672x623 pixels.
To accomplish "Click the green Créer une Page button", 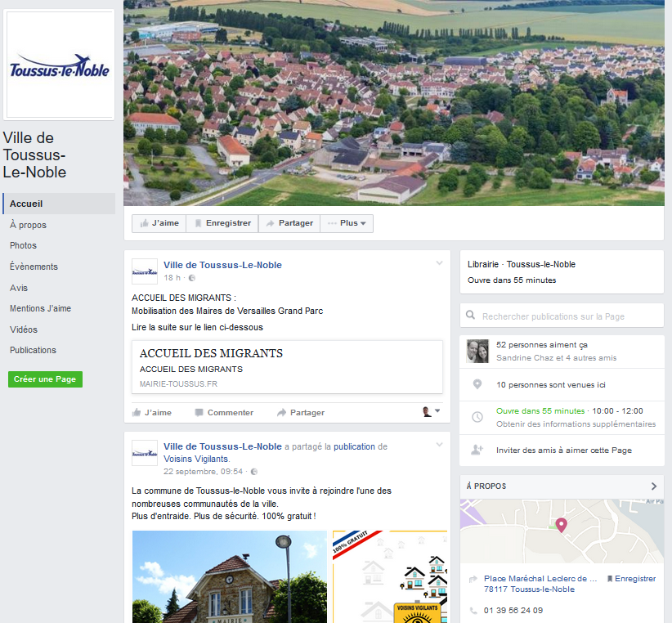I will (45, 379).
